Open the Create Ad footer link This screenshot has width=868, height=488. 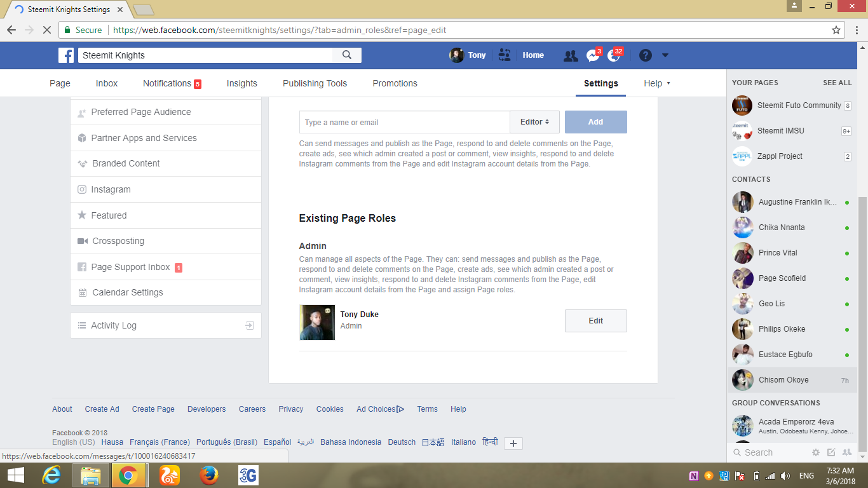(102, 409)
